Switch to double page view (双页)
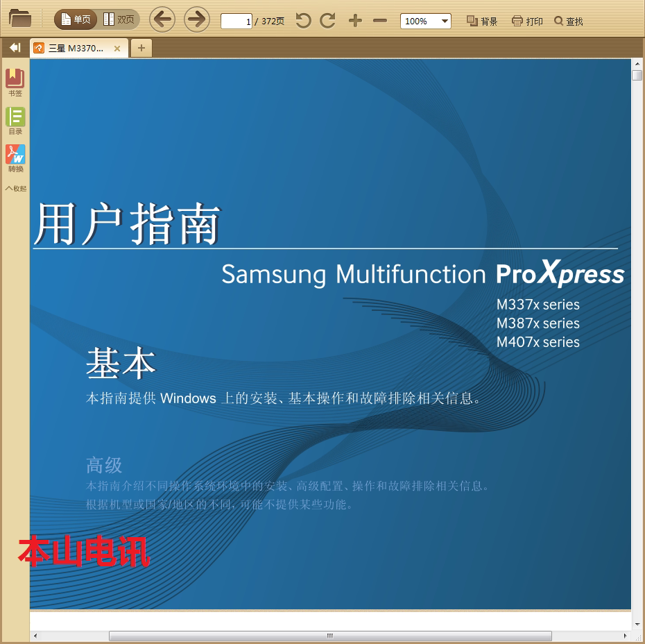 (119, 19)
